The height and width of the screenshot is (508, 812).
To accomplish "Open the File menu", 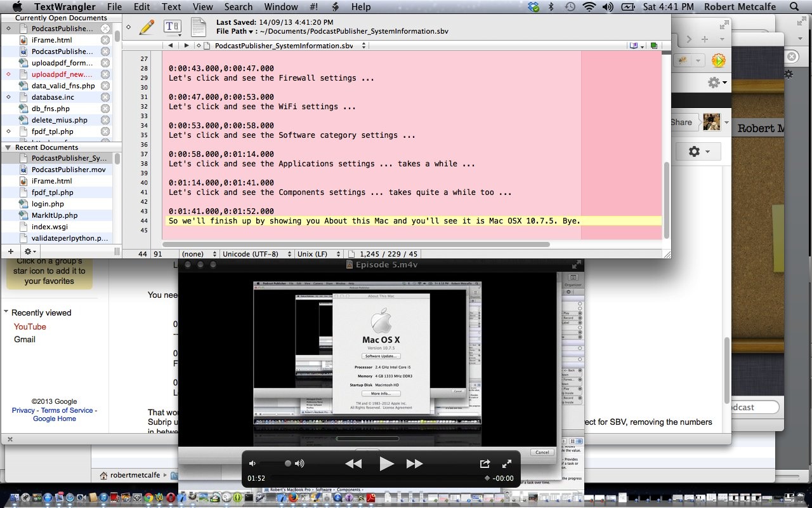I will click(114, 7).
